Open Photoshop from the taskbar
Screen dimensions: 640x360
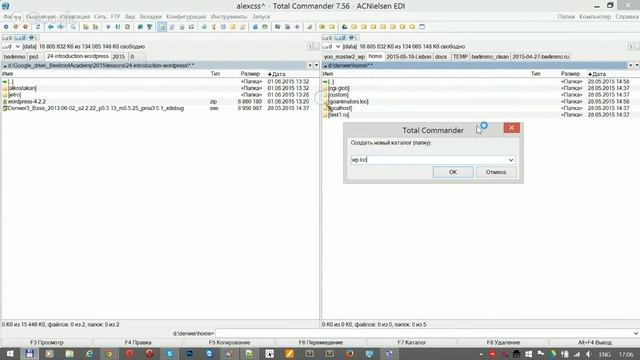[190, 354]
